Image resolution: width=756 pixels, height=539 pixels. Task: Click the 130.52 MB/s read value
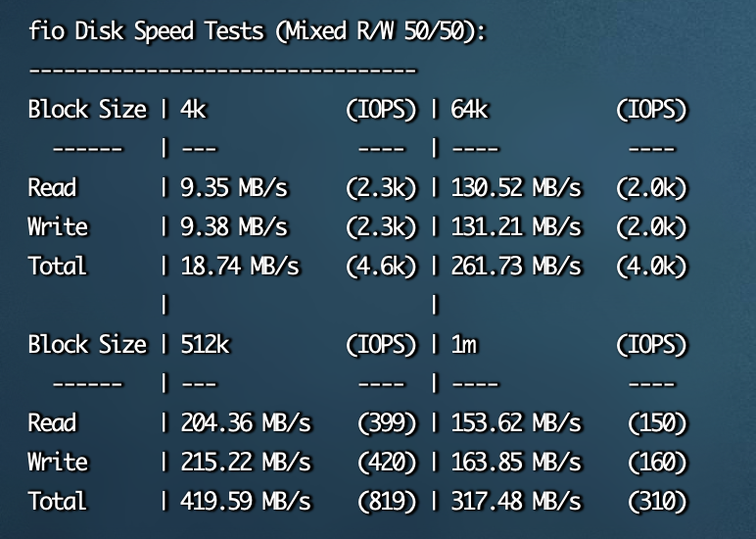click(x=516, y=188)
